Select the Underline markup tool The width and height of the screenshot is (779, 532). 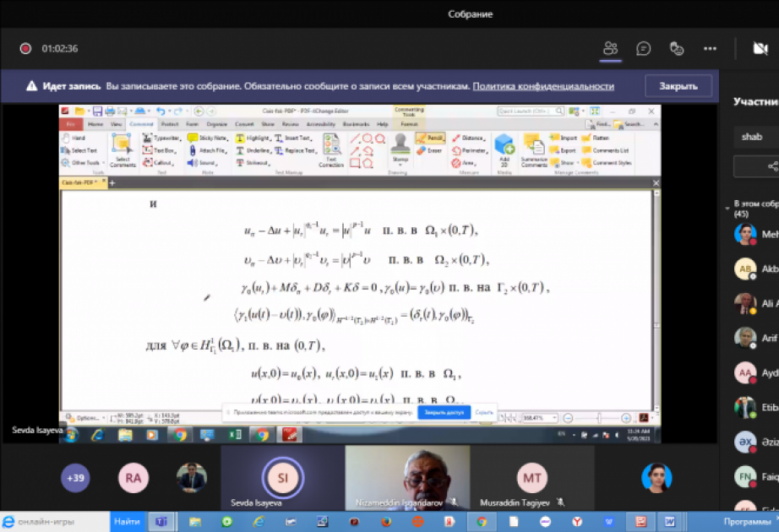pos(253,150)
